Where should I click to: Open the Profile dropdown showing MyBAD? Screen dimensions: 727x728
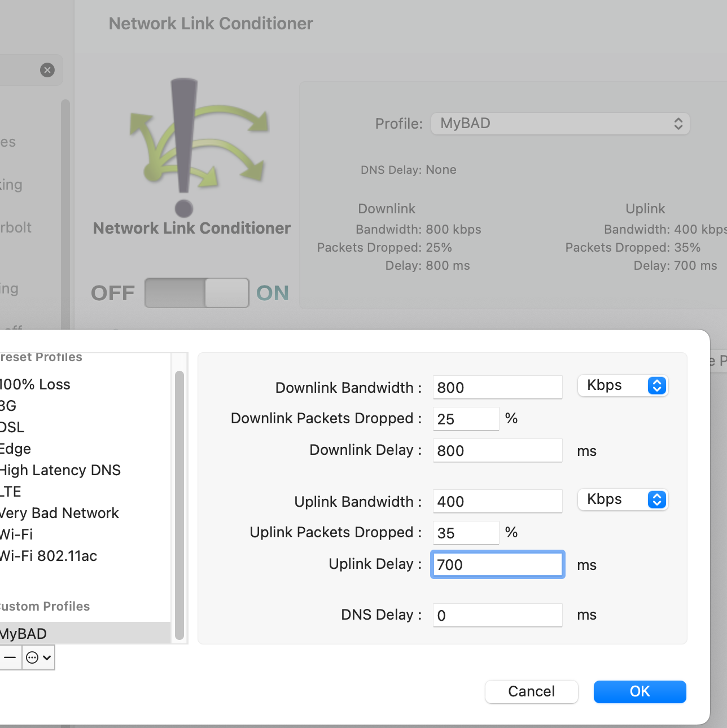(560, 124)
